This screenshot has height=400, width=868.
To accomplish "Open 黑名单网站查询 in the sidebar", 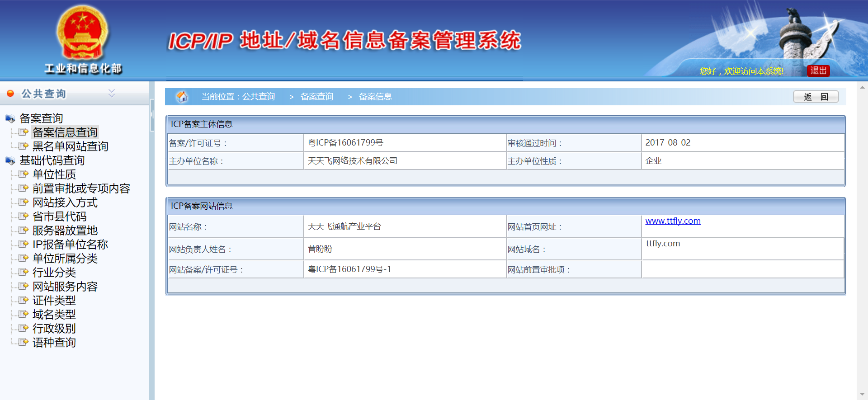I will [x=71, y=146].
